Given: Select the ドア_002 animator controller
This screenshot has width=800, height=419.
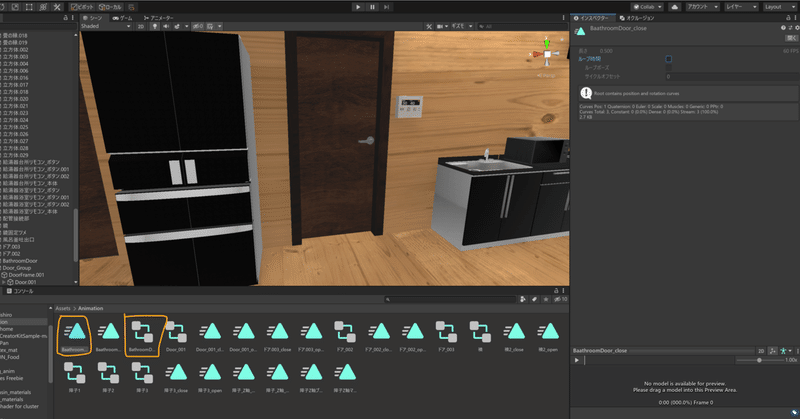Looking at the screenshot, I should pos(345,335).
